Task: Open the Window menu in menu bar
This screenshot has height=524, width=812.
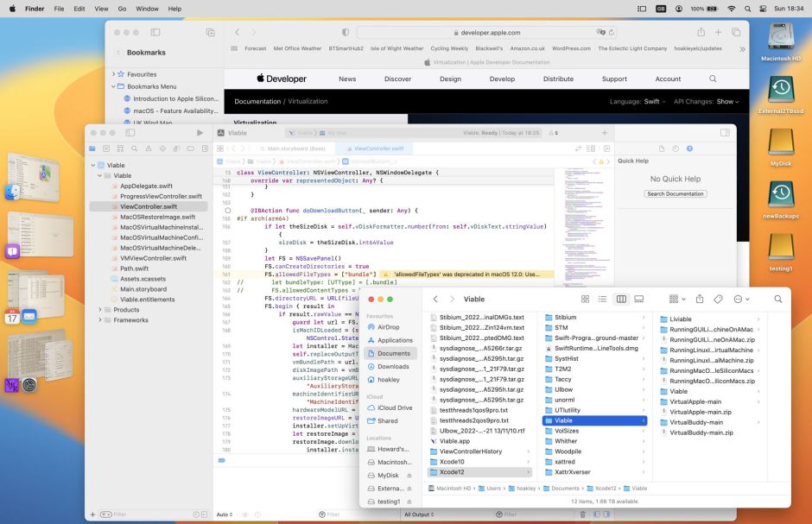Action: point(147,9)
